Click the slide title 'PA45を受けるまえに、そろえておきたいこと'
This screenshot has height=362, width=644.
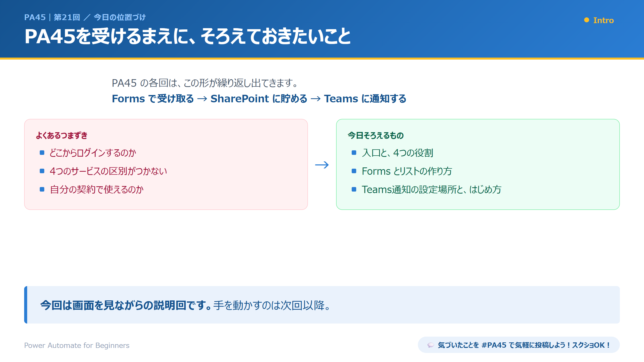[x=187, y=36]
